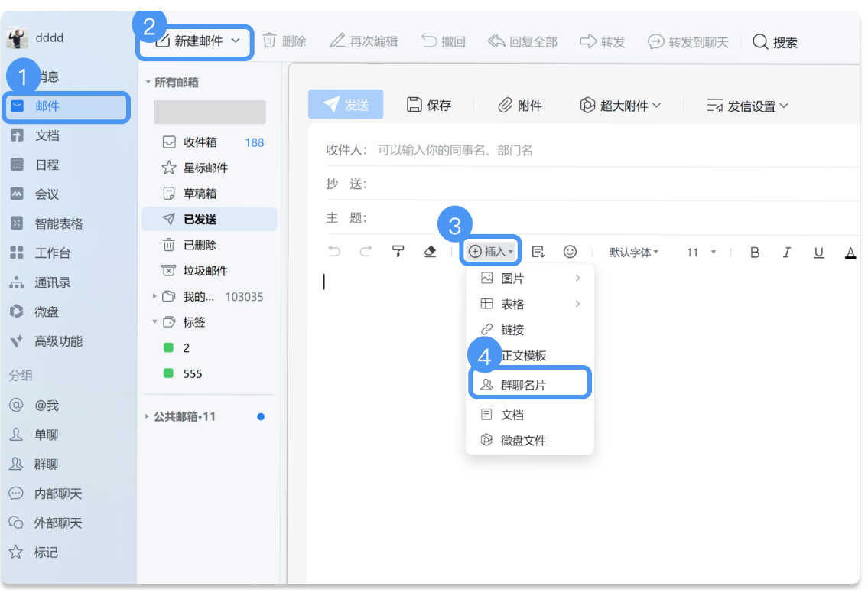Open the font color A swatch

point(850,251)
